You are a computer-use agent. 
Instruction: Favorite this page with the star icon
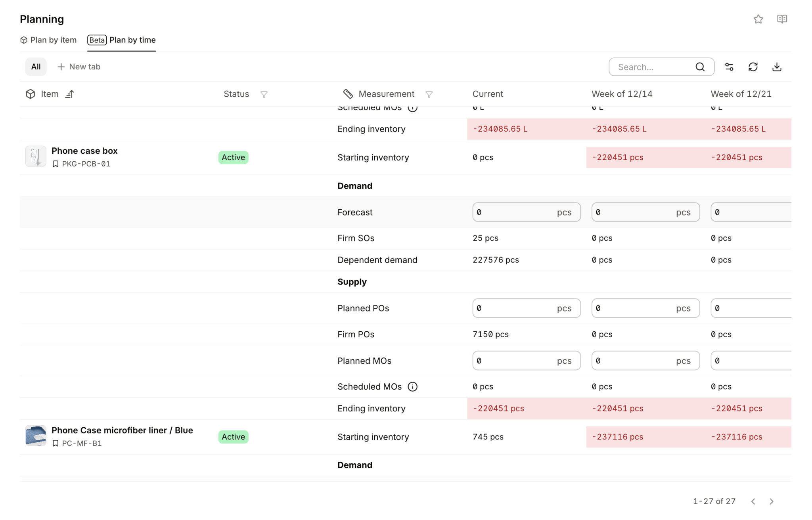coord(758,19)
